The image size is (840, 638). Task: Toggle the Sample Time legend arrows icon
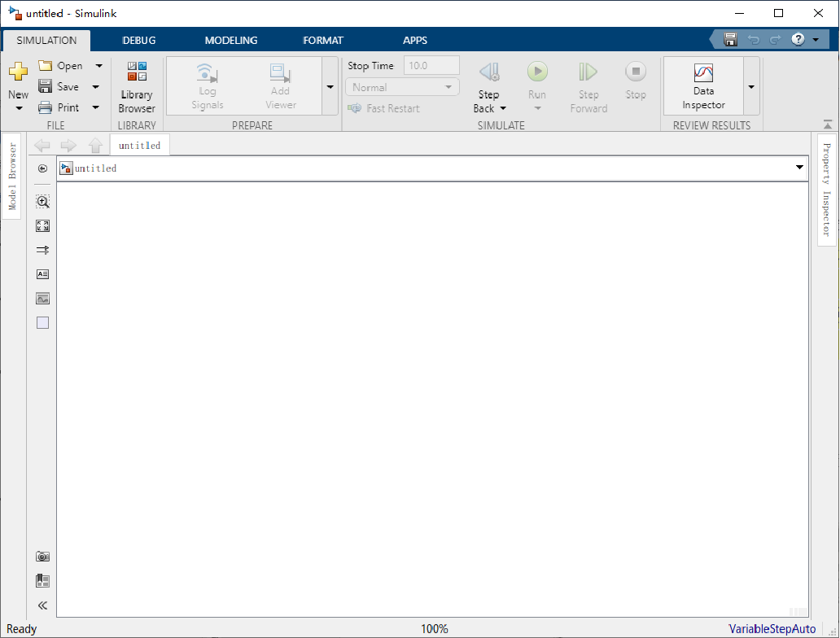click(x=43, y=250)
